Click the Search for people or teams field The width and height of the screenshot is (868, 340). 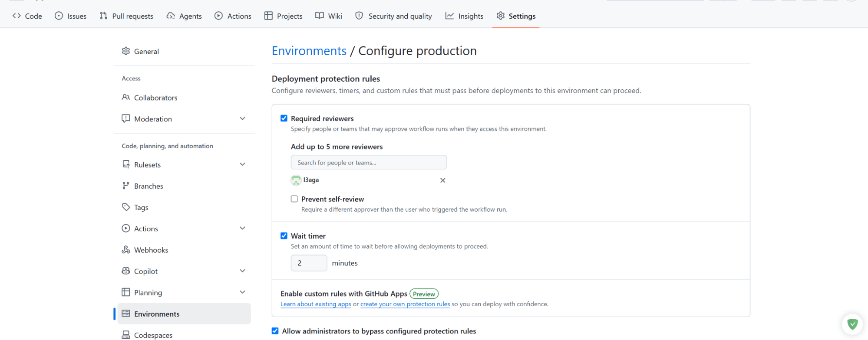tap(369, 163)
